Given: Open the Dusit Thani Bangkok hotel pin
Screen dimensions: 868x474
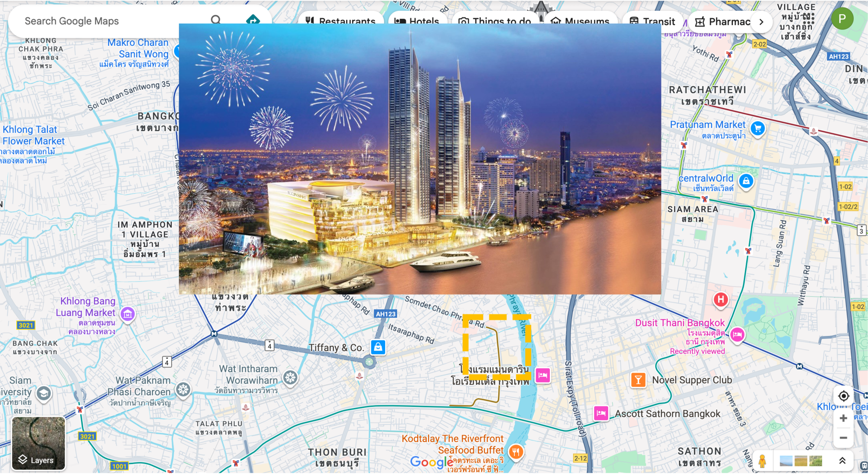Looking at the screenshot, I should coord(737,335).
